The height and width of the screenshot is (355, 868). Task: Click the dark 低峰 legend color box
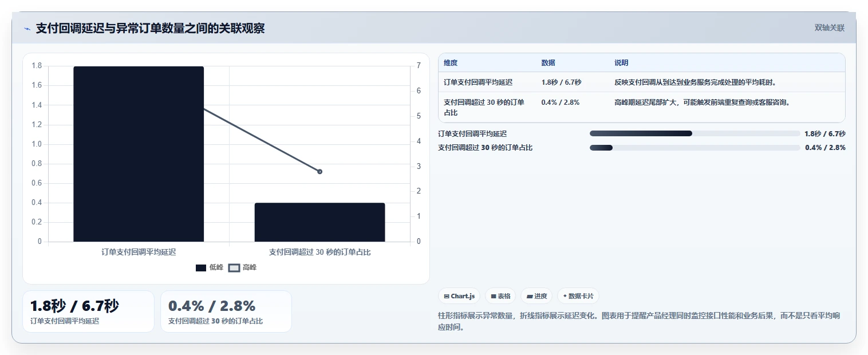[201, 267]
